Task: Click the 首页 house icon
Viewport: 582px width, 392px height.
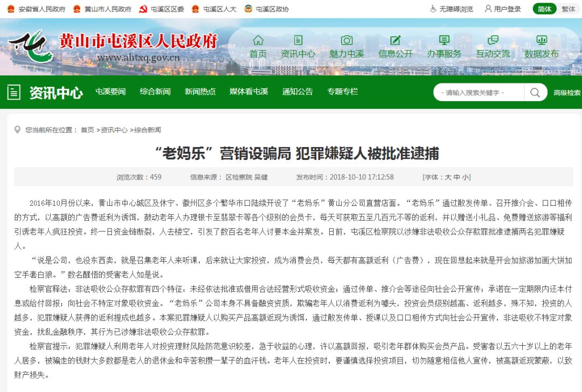Action: [x=258, y=40]
